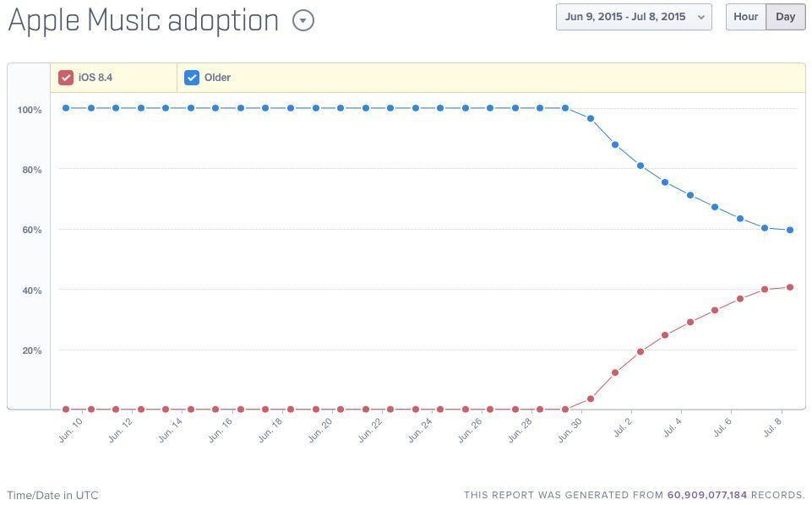Click the Apple Music adoption title text

(143, 21)
